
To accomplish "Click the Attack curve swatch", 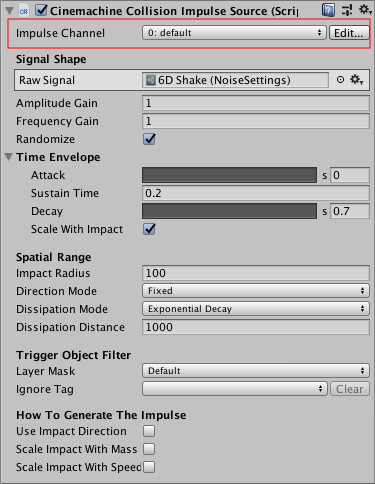I will pos(229,175).
